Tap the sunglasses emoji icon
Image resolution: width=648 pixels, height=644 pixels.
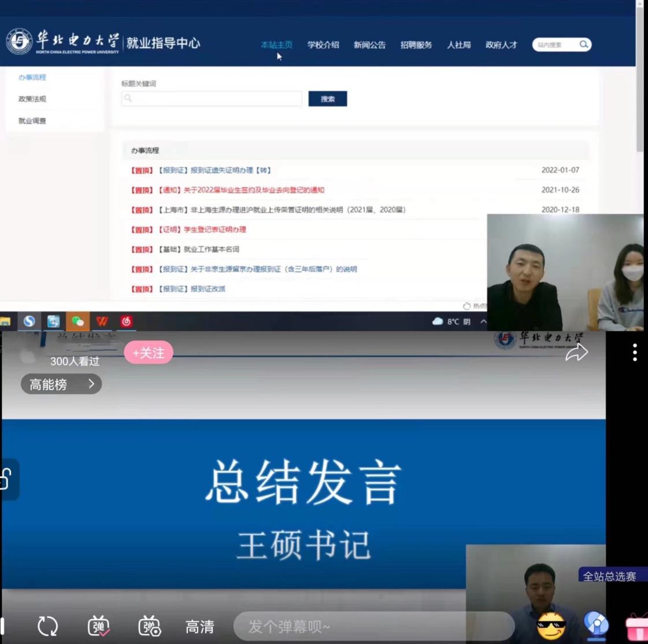click(x=551, y=626)
